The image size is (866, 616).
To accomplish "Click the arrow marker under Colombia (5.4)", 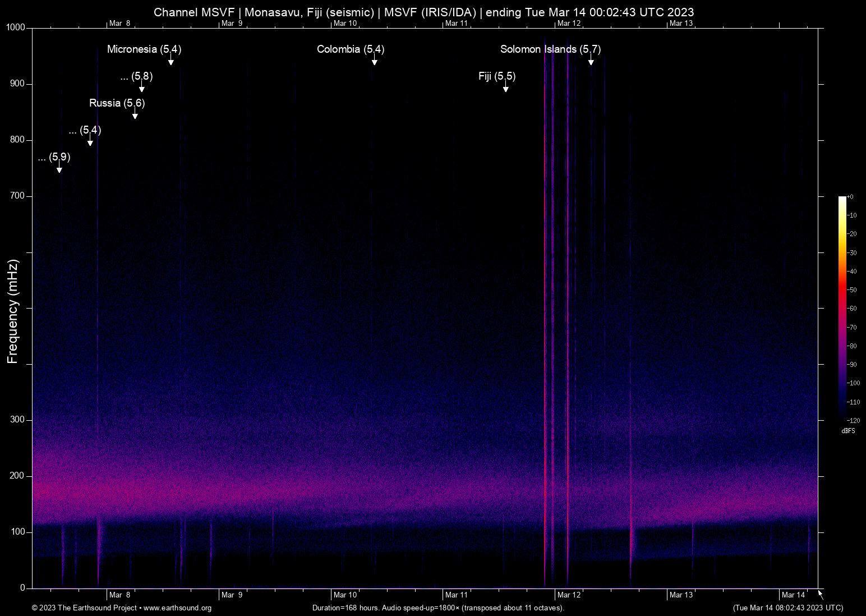I will (x=374, y=61).
